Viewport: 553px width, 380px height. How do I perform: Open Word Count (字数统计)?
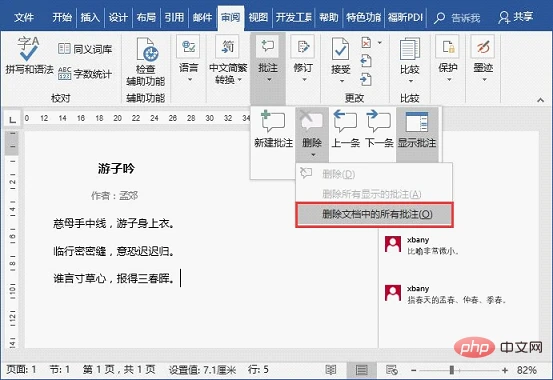85,74
